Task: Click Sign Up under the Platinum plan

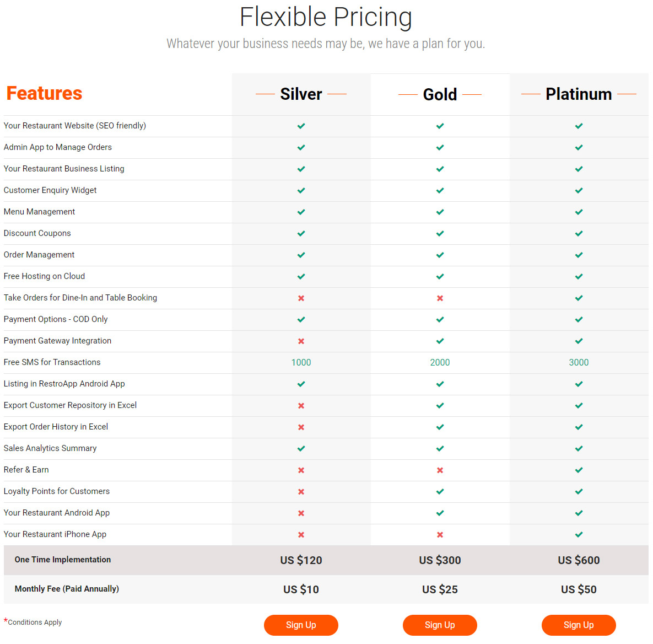Action: pyautogui.click(x=579, y=625)
